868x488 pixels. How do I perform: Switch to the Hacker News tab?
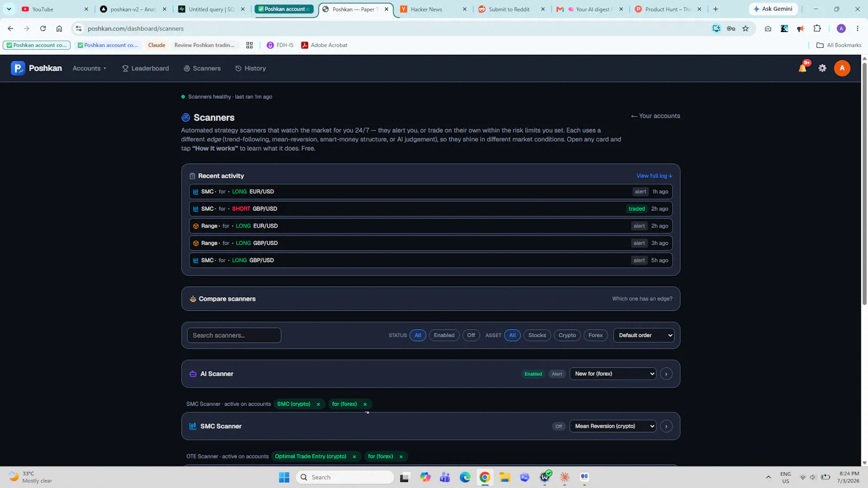tap(432, 9)
